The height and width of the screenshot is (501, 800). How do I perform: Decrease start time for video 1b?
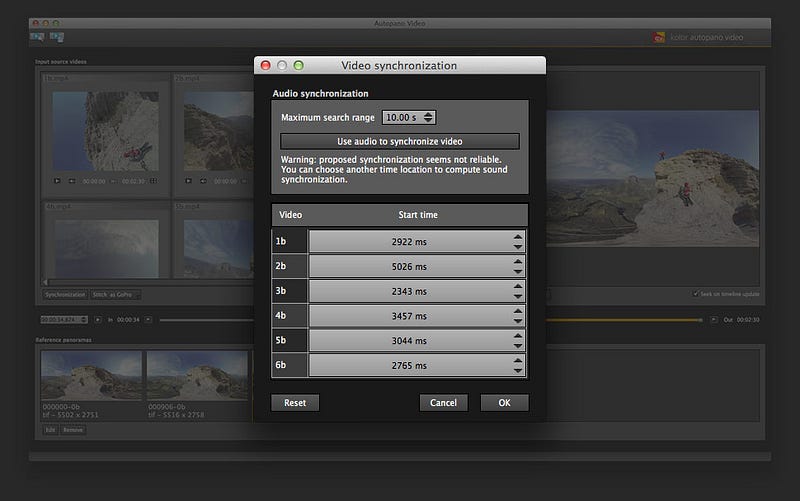coord(518,246)
